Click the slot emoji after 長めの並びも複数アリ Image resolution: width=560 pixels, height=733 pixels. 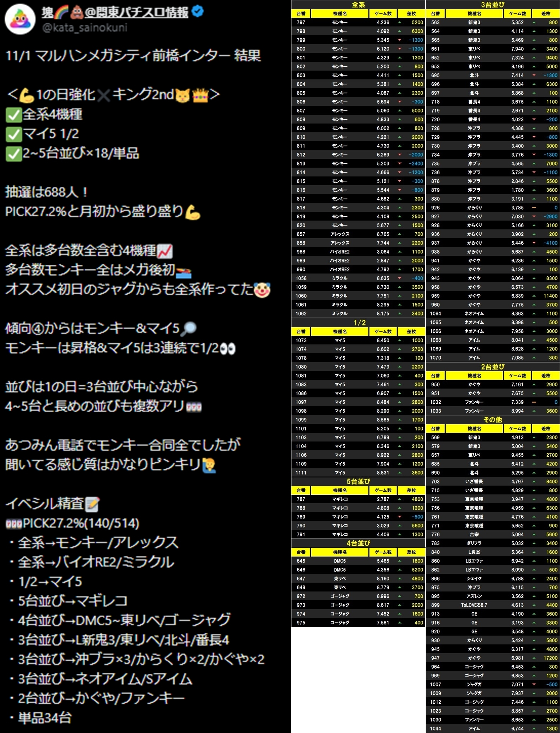pos(194,407)
